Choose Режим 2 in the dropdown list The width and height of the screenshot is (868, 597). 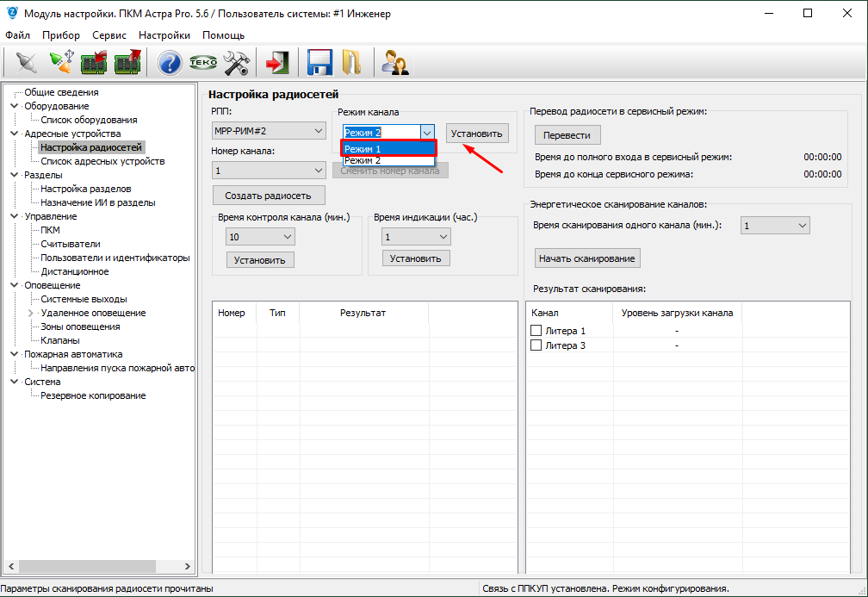(x=388, y=160)
